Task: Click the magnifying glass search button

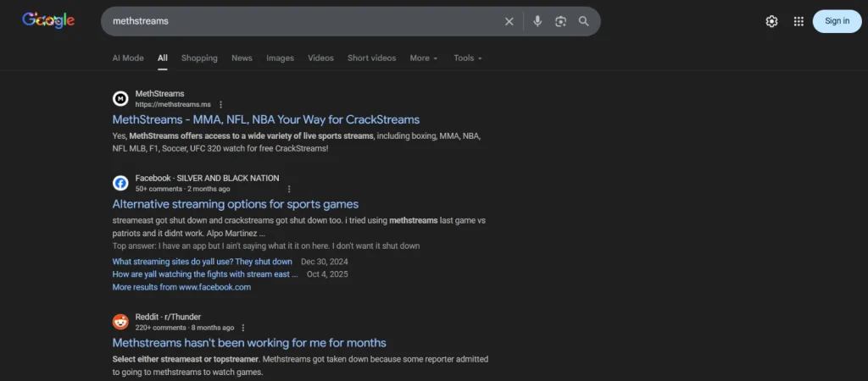Action: point(584,21)
